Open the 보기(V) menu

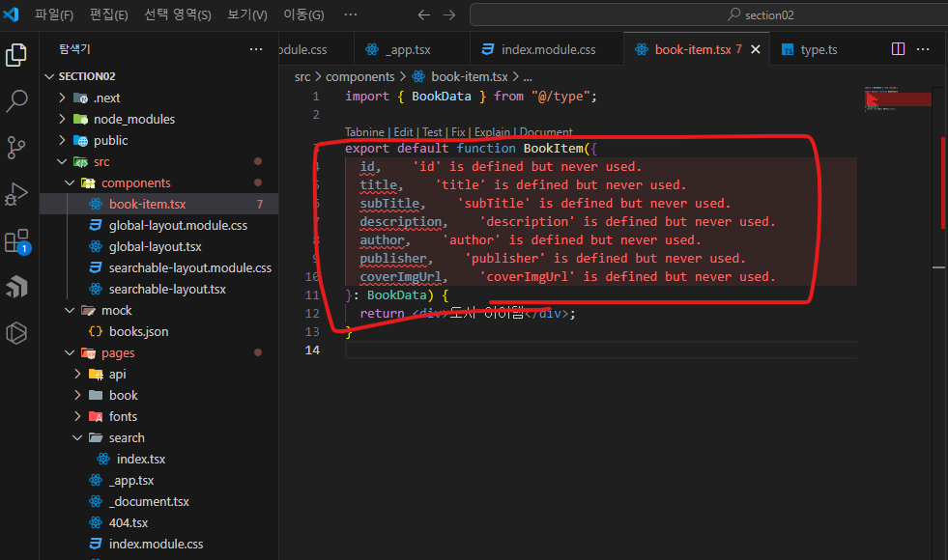[x=247, y=14]
